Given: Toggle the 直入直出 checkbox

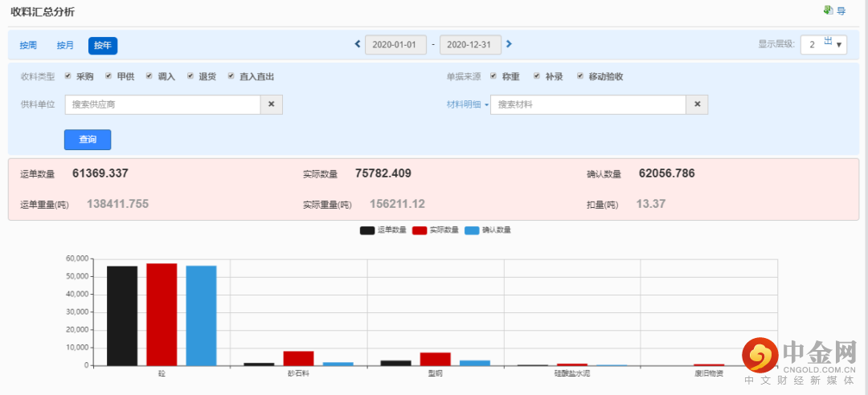Looking at the screenshot, I should tap(231, 75).
